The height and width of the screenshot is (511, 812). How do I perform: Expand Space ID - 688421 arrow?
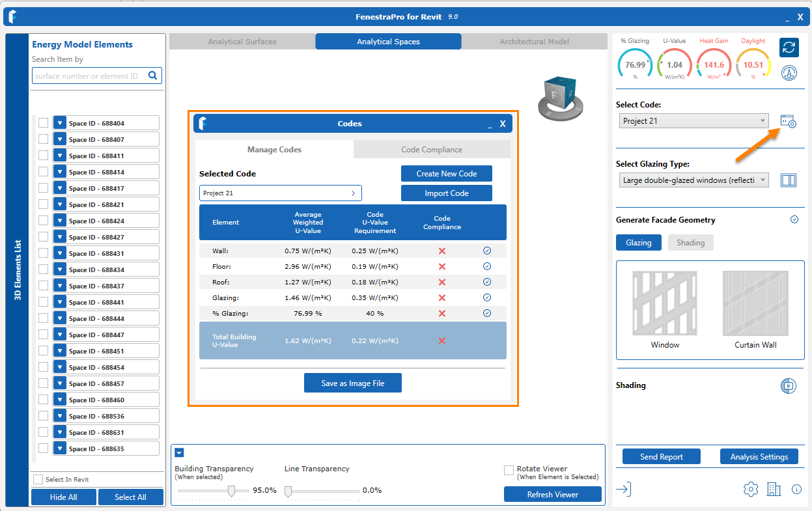(x=60, y=204)
